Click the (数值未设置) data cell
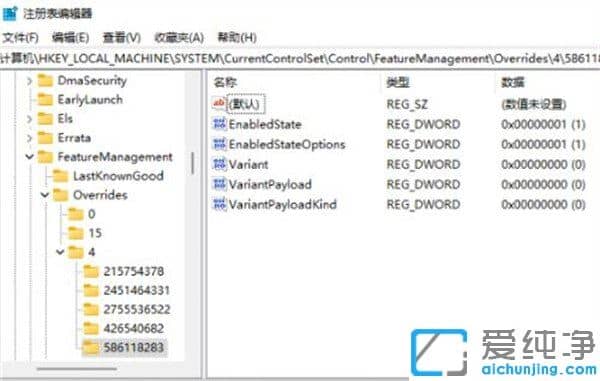This screenshot has width=600, height=381. tap(533, 104)
